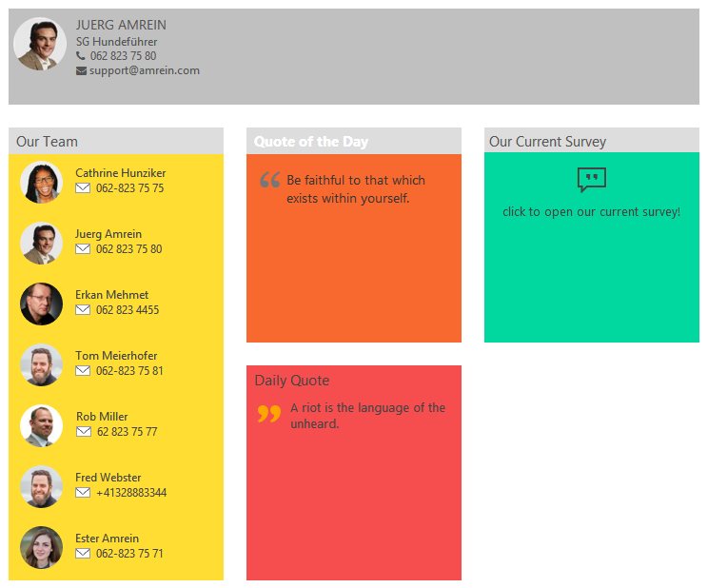Click the Our Team section header
The width and height of the screenshot is (708, 588).
click(x=48, y=142)
